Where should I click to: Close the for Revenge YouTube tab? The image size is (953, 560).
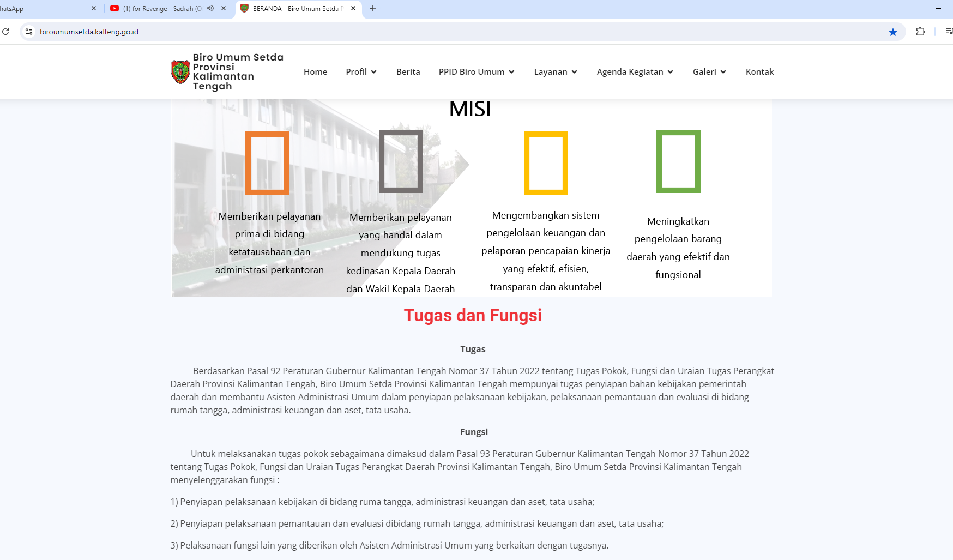(224, 8)
